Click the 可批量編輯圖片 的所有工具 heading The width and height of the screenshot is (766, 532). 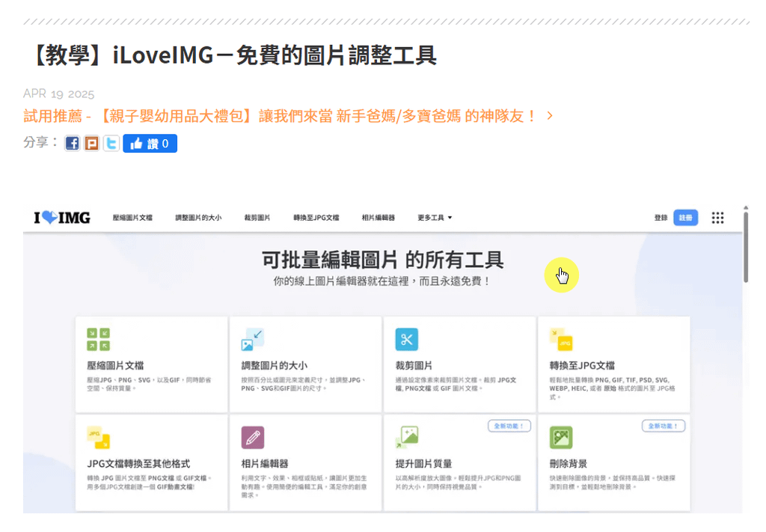(x=382, y=260)
